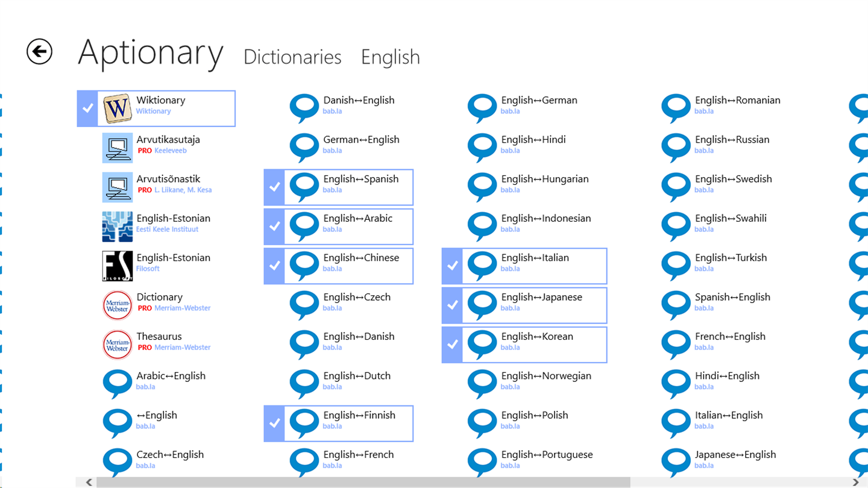Click the English↔German bab.la bubble icon

tap(482, 108)
